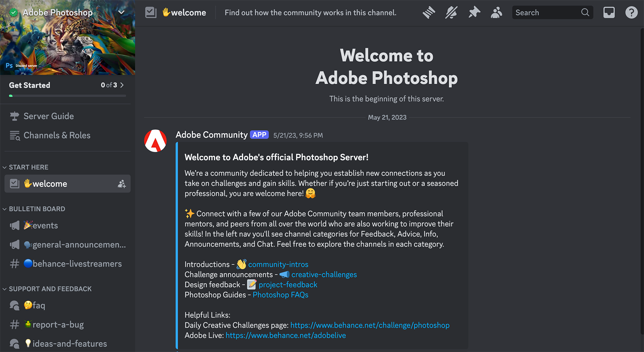The image size is (644, 352).
Task: Click the Adobe Community username
Action: pos(212,135)
